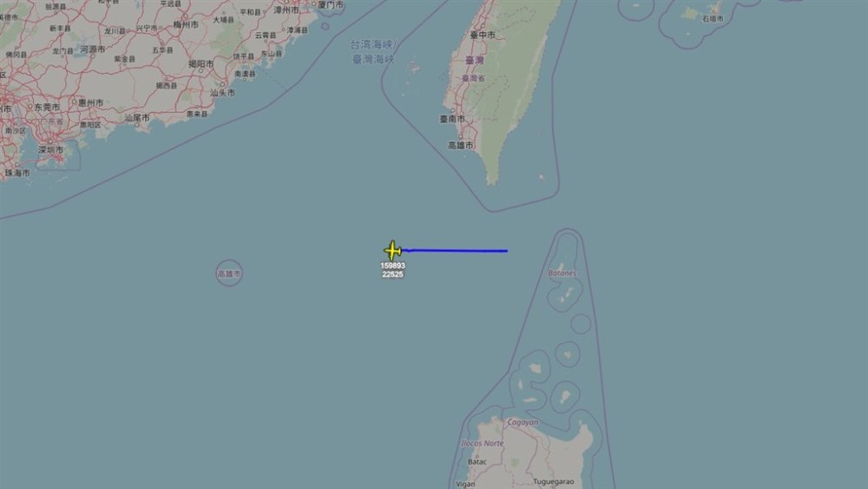This screenshot has width=868, height=489.
Task: Click the Batac town label
Action: click(477, 461)
